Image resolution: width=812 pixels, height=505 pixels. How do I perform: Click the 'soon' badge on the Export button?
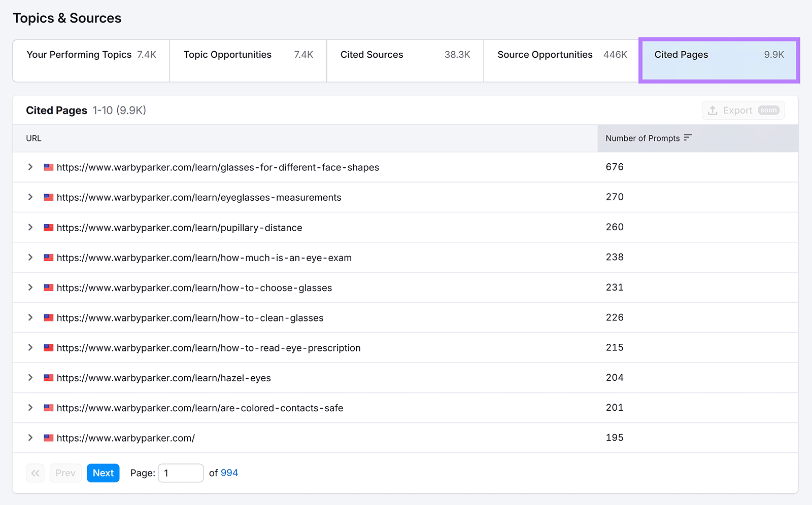(x=768, y=110)
